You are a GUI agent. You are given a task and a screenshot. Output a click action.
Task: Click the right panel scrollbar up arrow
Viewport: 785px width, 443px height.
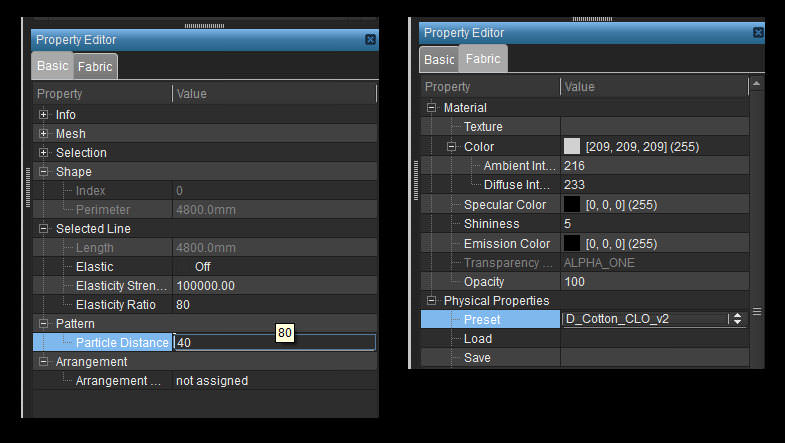pyautogui.click(x=756, y=84)
